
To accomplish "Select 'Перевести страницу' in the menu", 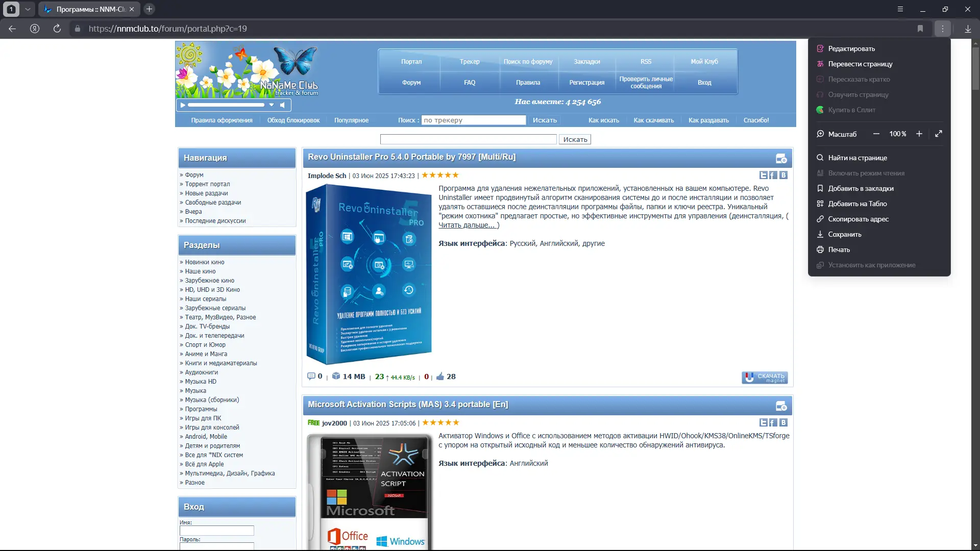I will point(860,64).
